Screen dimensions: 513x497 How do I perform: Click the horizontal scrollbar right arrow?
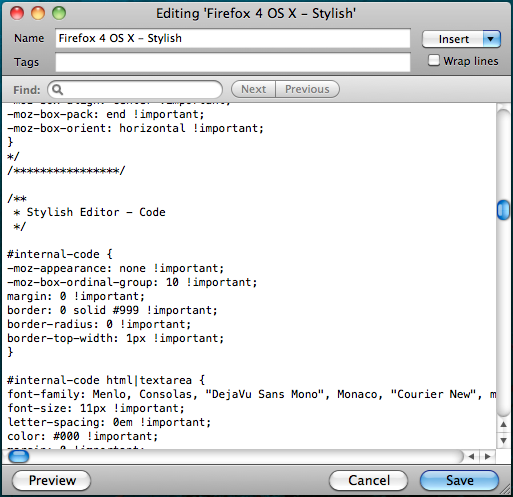[x=487, y=456]
